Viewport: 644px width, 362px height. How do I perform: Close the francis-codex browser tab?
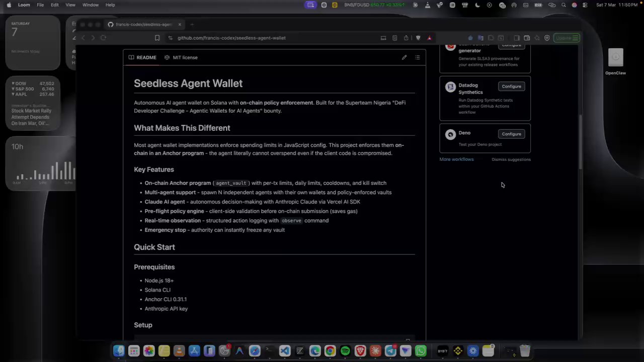pyautogui.click(x=180, y=24)
